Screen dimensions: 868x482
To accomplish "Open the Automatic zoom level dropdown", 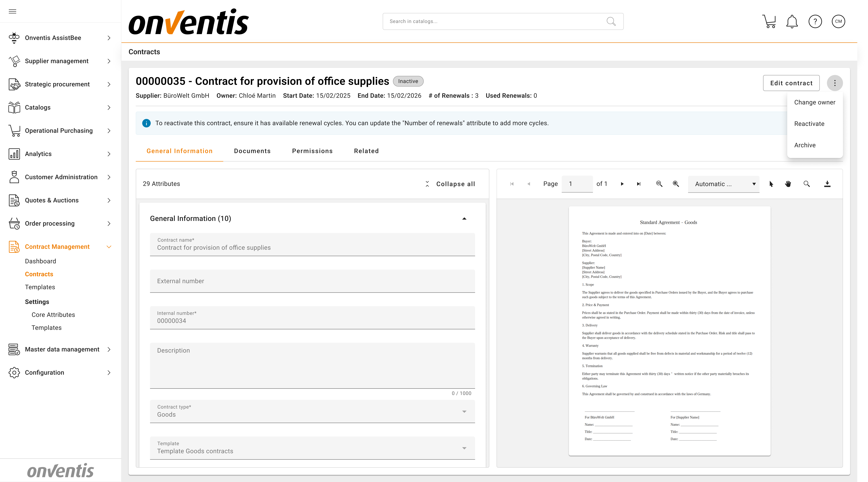I will [x=723, y=184].
